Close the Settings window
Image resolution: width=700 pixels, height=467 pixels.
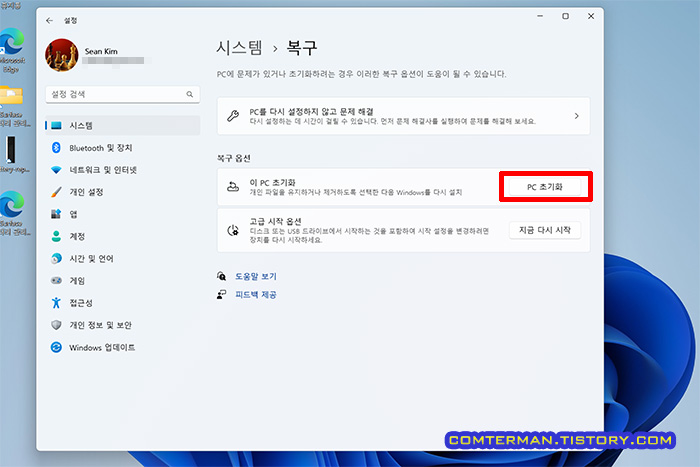591,16
